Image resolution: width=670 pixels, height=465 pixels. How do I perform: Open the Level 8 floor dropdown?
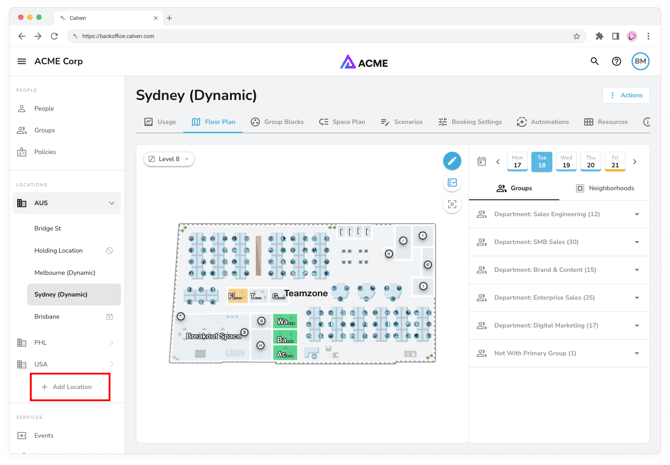tap(169, 159)
